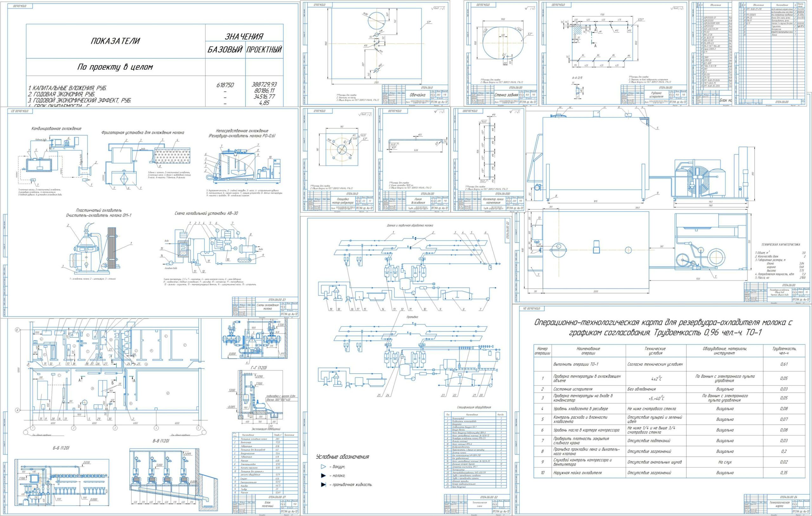The height and width of the screenshot is (516, 812).
Task: Click the caption 'Комбинированное охлаждение'
Action: (x=56, y=128)
